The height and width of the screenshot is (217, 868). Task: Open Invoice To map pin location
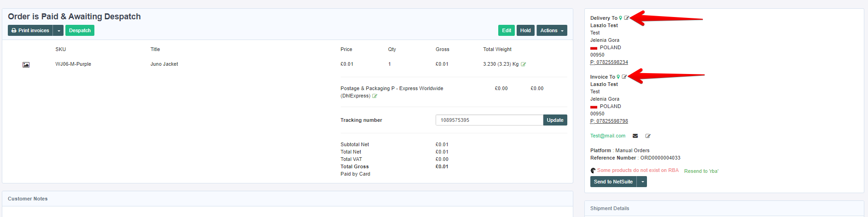[x=618, y=77]
